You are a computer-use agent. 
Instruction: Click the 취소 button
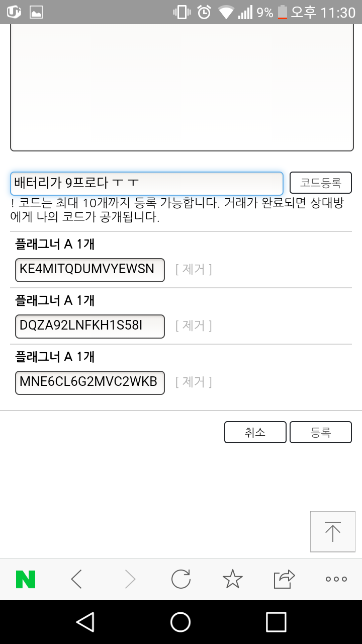click(255, 432)
